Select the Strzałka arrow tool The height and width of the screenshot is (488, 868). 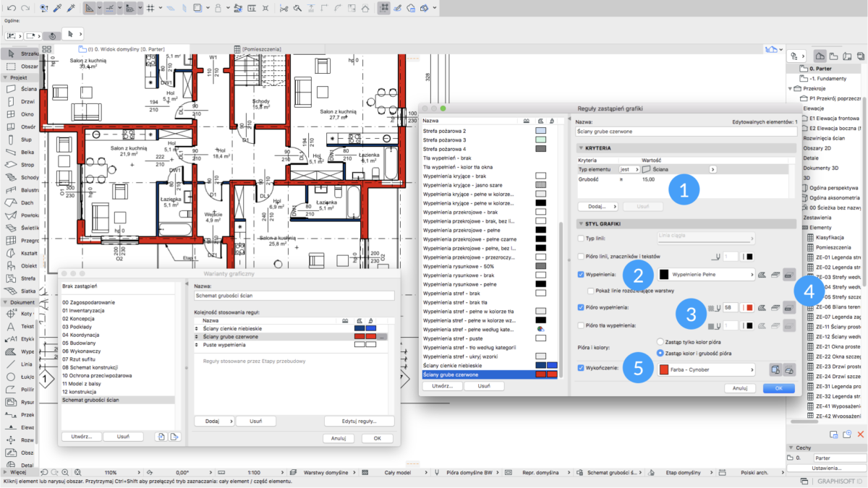tap(20, 54)
